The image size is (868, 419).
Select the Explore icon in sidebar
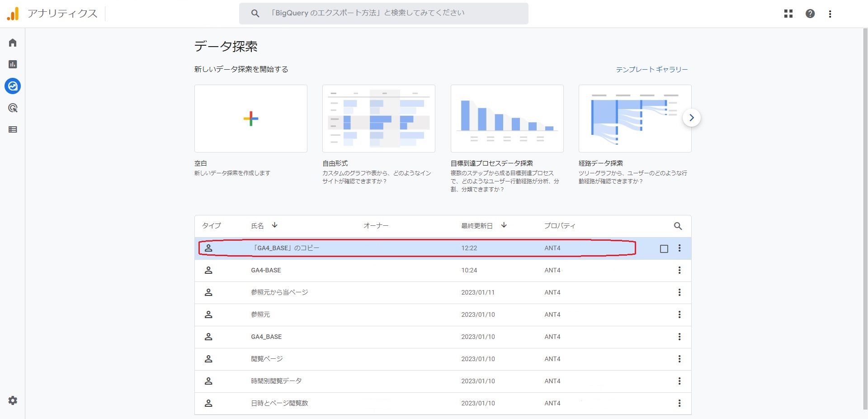pos(13,86)
